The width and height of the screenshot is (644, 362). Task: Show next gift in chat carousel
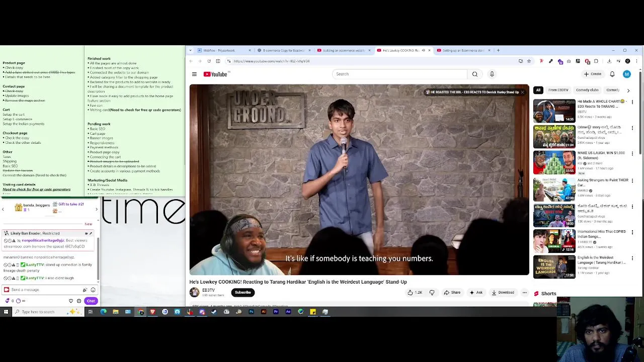click(97, 209)
